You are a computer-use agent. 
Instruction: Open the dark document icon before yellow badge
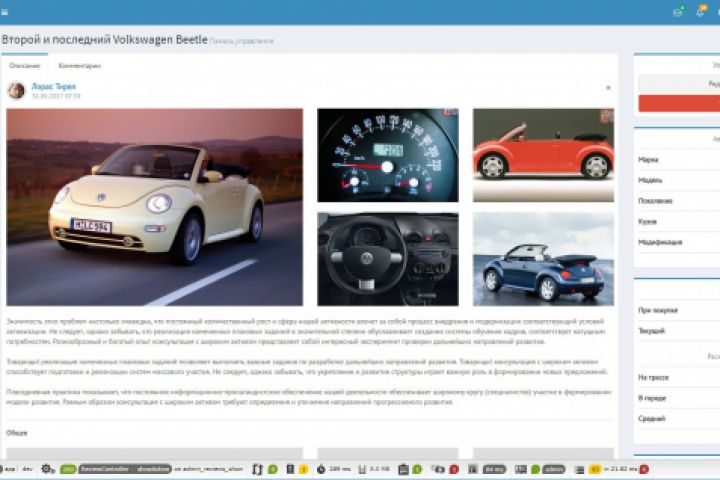pyautogui.click(x=290, y=469)
